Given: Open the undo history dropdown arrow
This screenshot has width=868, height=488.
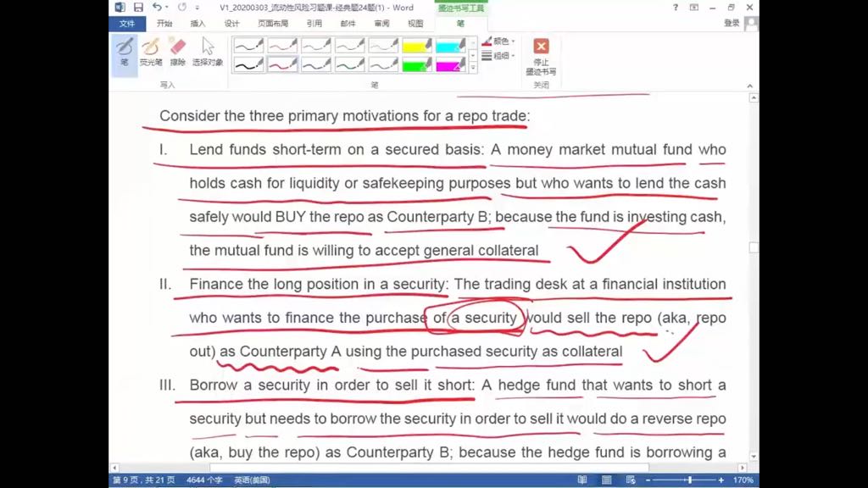Looking at the screenshot, I should pos(167,7).
